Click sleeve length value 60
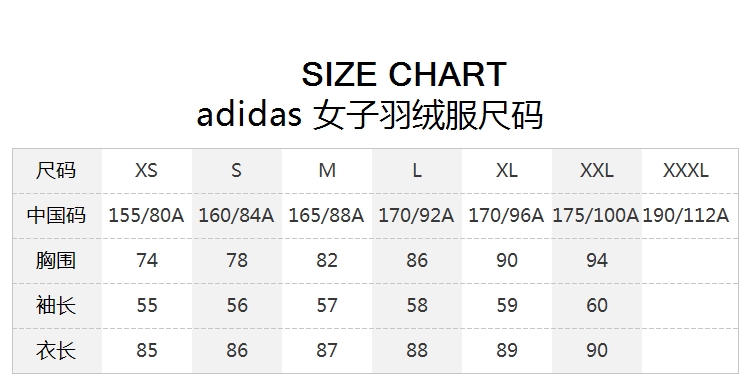The image size is (750, 385). pyautogui.click(x=597, y=305)
